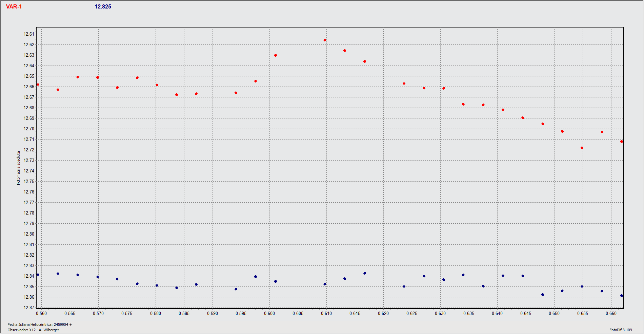Click the 0.560 x-axis tick label
The image size is (644, 334).
[41, 313]
